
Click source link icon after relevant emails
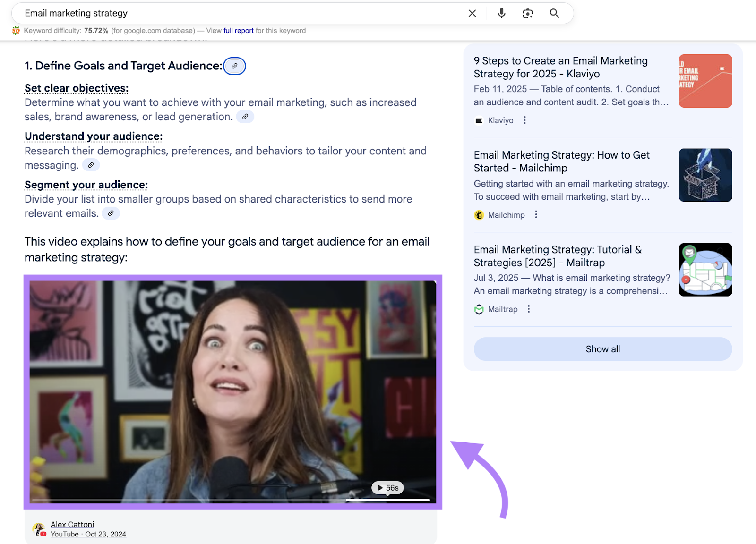[x=111, y=213]
